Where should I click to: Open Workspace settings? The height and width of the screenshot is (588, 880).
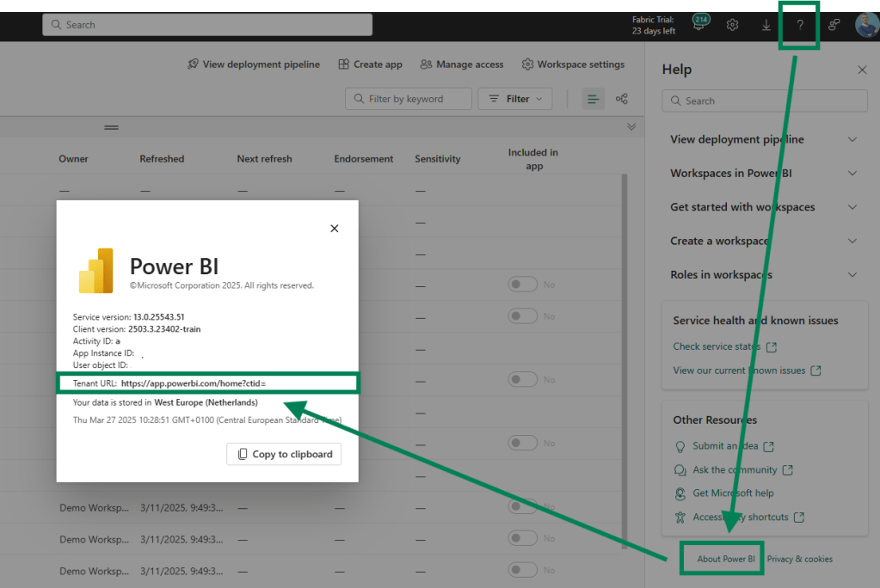point(573,64)
